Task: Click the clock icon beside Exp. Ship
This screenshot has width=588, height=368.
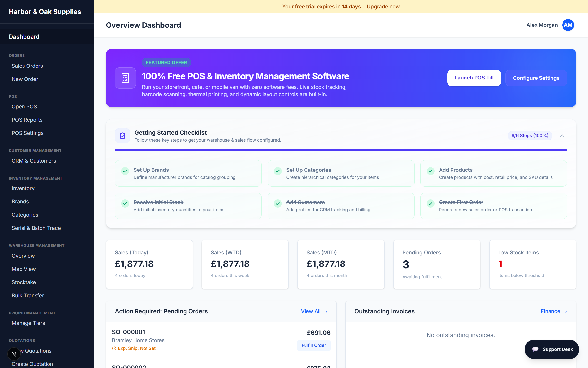Action: click(114, 348)
